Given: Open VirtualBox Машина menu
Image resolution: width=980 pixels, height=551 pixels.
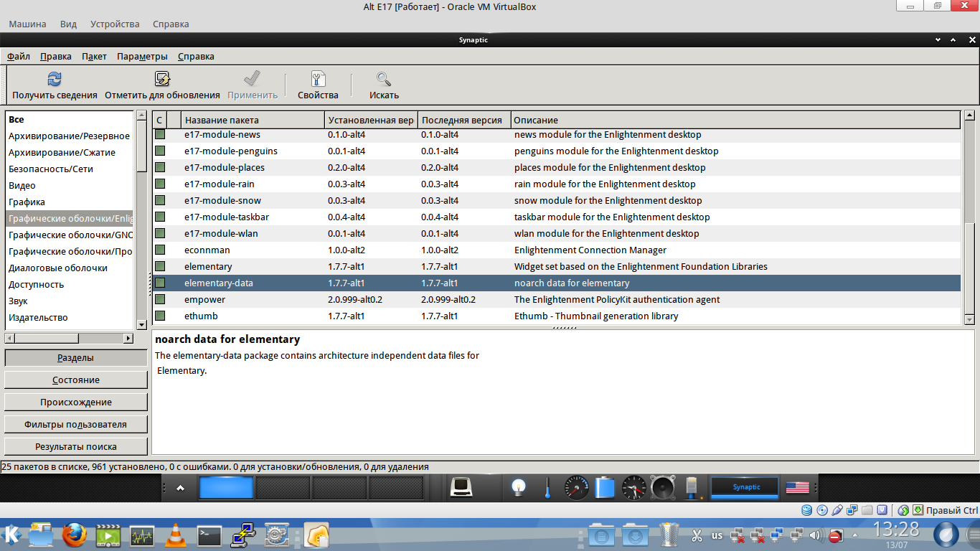Looking at the screenshot, I should click(x=27, y=24).
